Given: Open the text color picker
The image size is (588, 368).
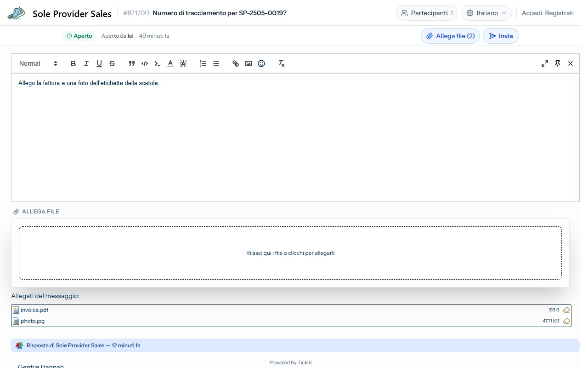Looking at the screenshot, I should coord(170,63).
